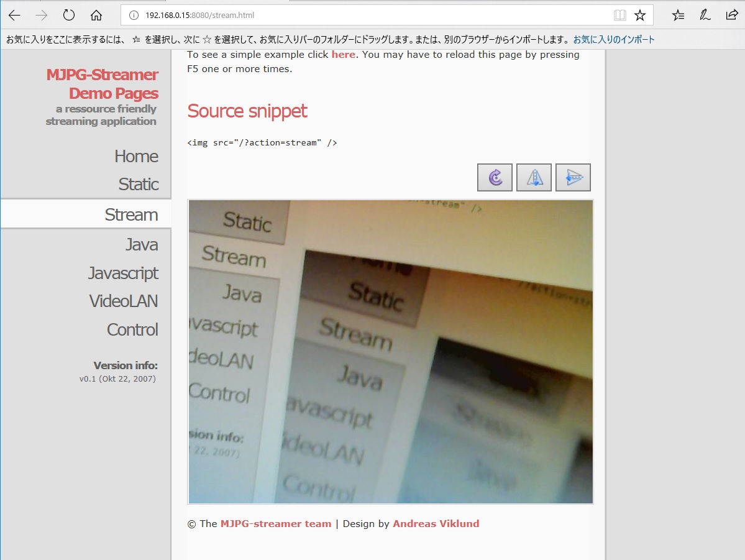
Task: Visit the MJPG-streamer team link
Action: pos(276,523)
